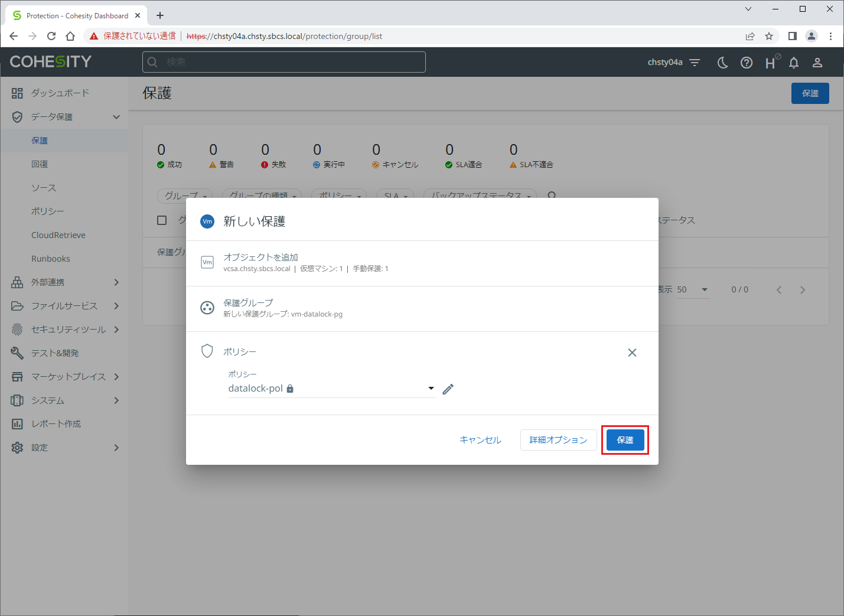
Task: Select 回復 in the sidebar
Action: (40, 164)
